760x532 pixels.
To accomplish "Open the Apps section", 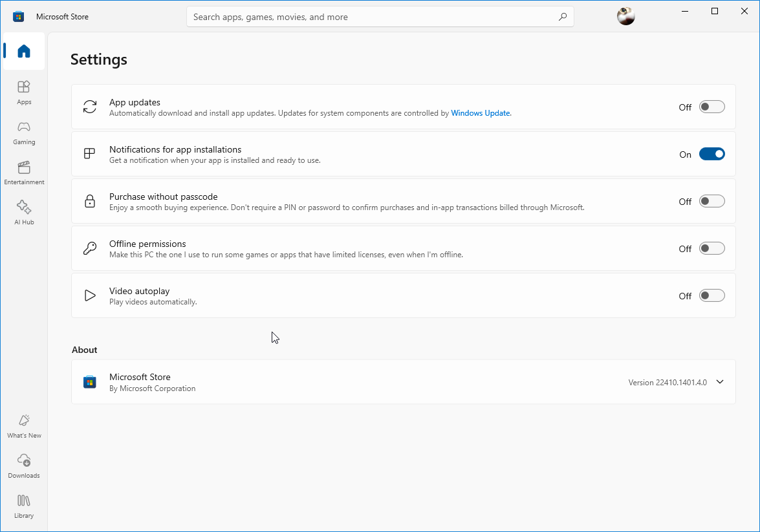I will pos(24,92).
